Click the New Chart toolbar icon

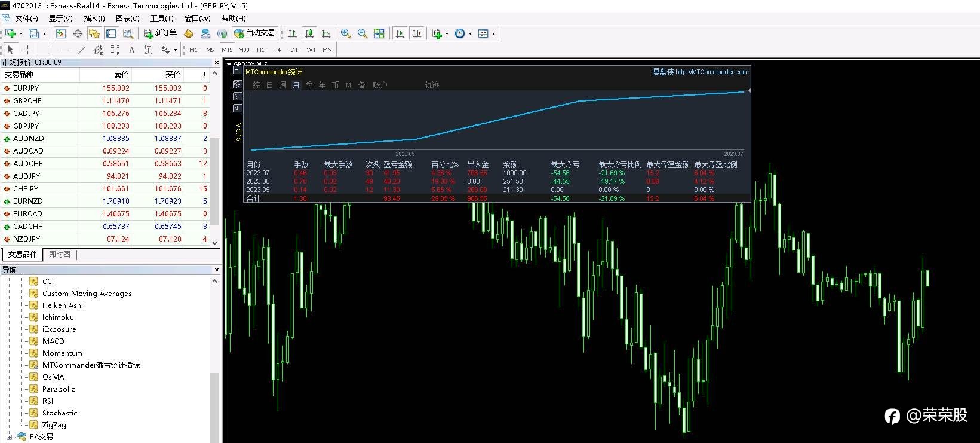click(10, 33)
